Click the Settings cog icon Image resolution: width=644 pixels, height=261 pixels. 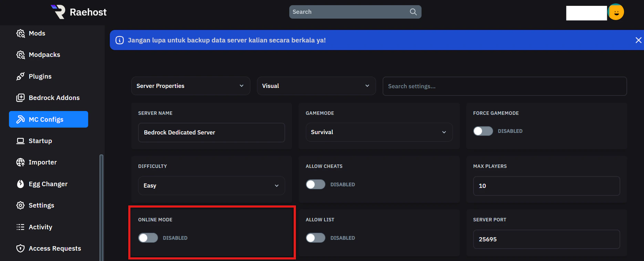(x=21, y=205)
